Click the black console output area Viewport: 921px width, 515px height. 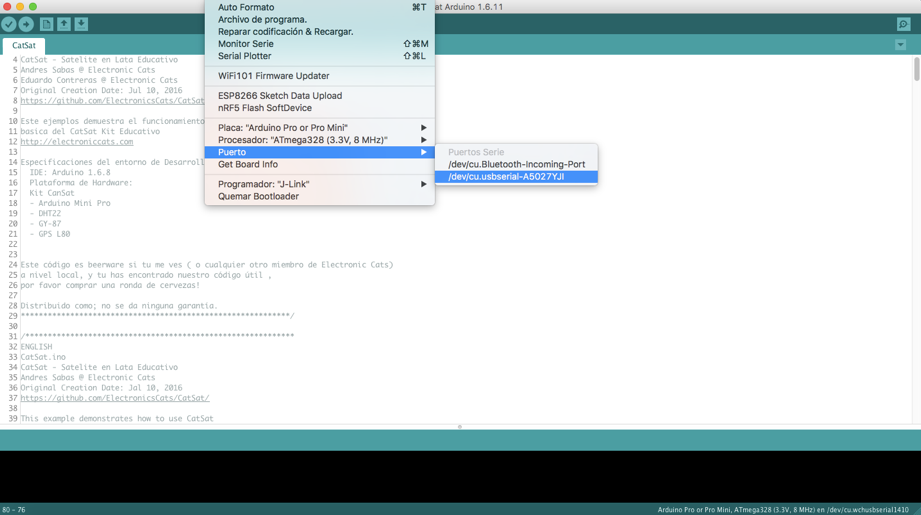460,476
